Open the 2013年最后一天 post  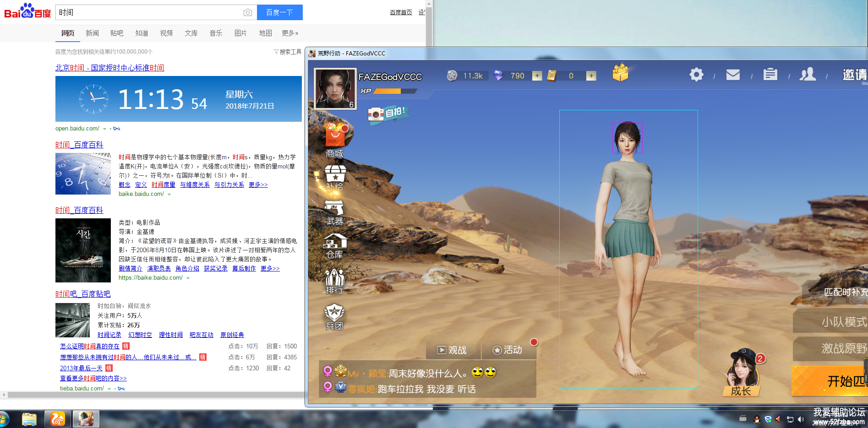coord(81,368)
